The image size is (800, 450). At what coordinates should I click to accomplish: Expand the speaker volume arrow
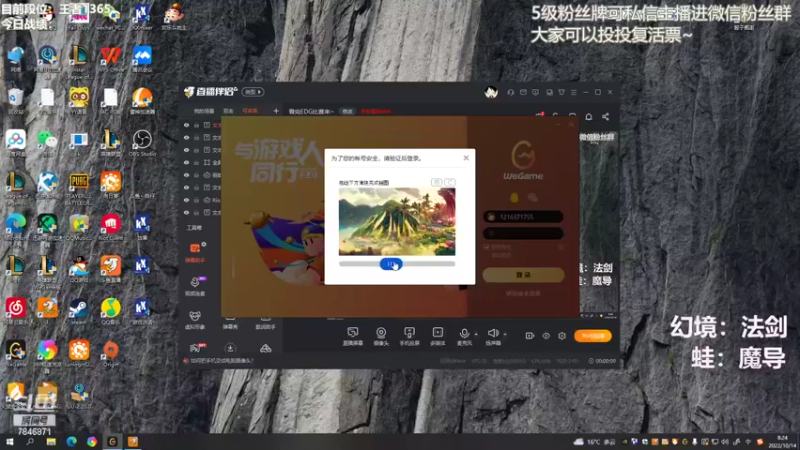pyautogui.click(x=505, y=334)
